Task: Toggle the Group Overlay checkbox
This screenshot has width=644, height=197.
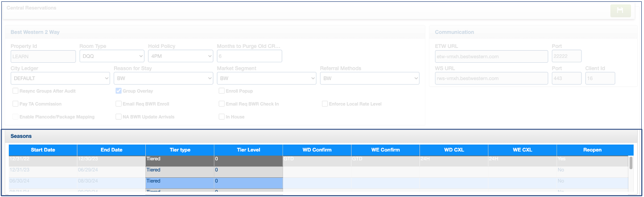Action: [x=119, y=91]
